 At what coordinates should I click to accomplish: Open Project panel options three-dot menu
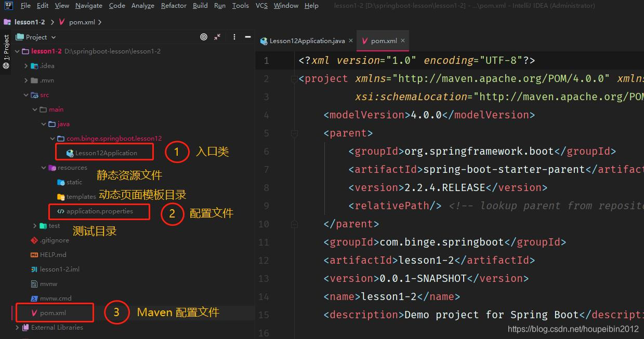[x=234, y=37]
